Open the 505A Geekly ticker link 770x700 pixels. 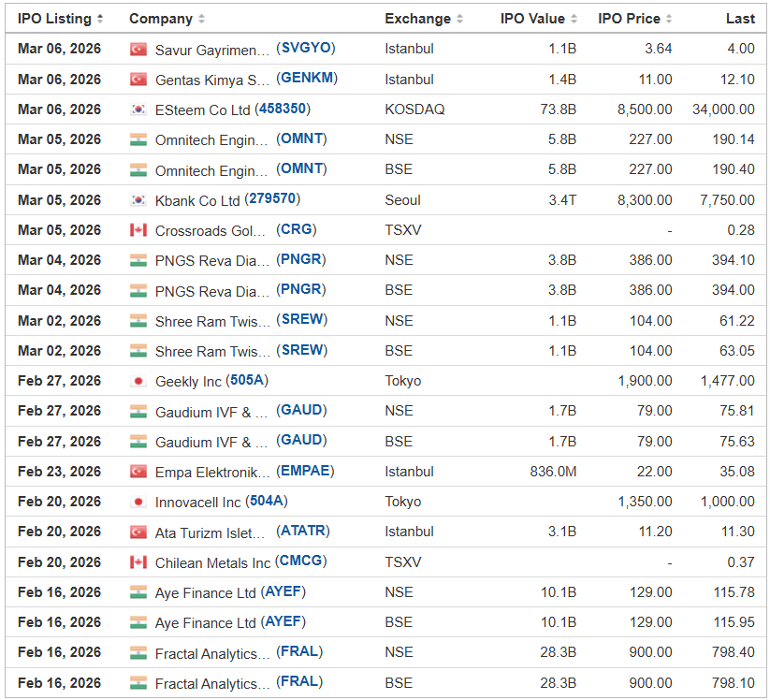point(247,380)
